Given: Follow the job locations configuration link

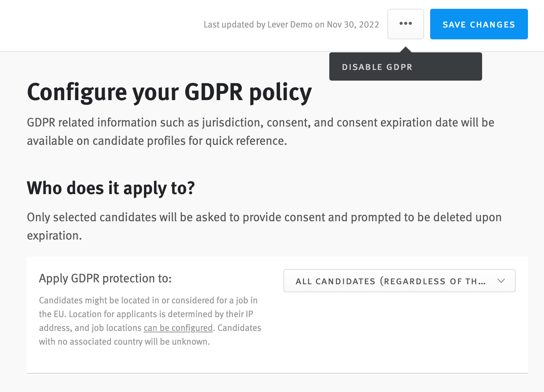Looking at the screenshot, I should coord(178,328).
